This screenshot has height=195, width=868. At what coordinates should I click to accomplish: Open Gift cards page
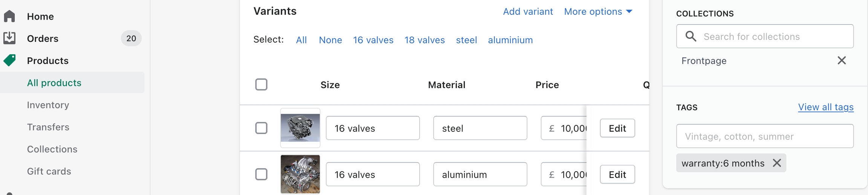click(49, 171)
